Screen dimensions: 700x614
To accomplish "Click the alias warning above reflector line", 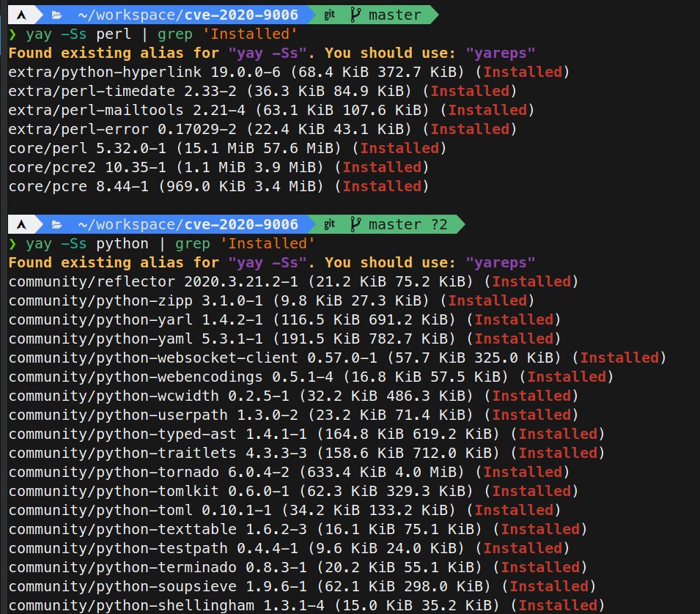I will [272, 262].
